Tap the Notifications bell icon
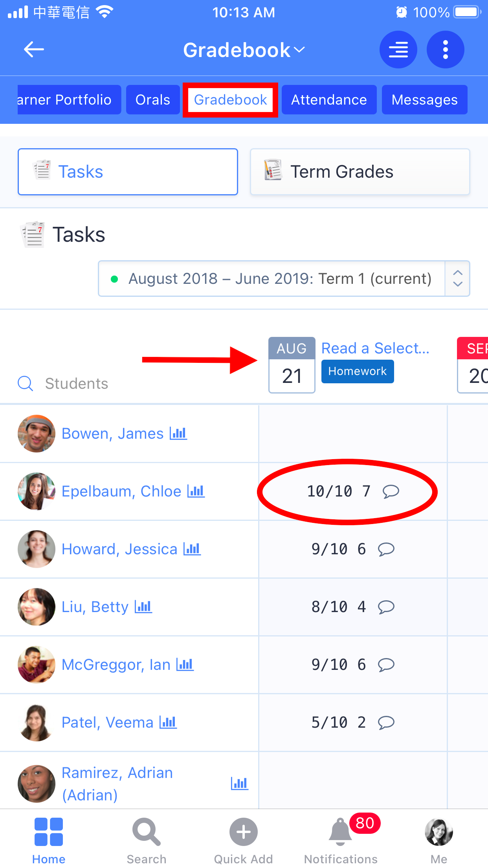This screenshot has height=868, width=488. (x=340, y=832)
